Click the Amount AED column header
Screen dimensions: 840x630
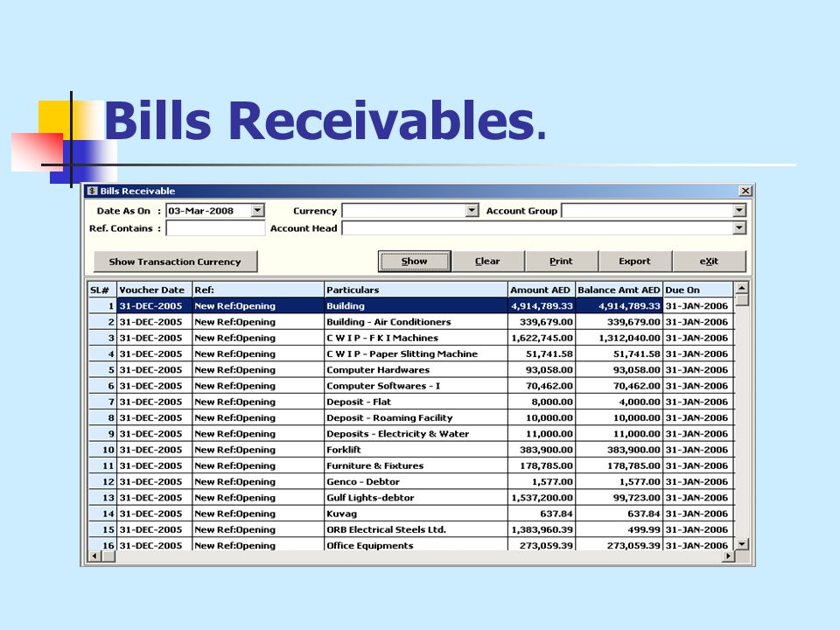point(541,290)
